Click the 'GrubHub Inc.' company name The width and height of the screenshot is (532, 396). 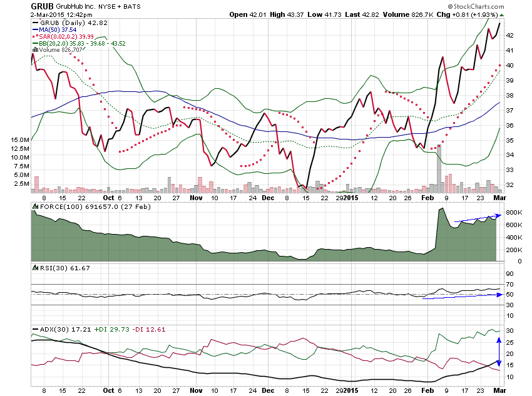pyautogui.click(x=76, y=6)
